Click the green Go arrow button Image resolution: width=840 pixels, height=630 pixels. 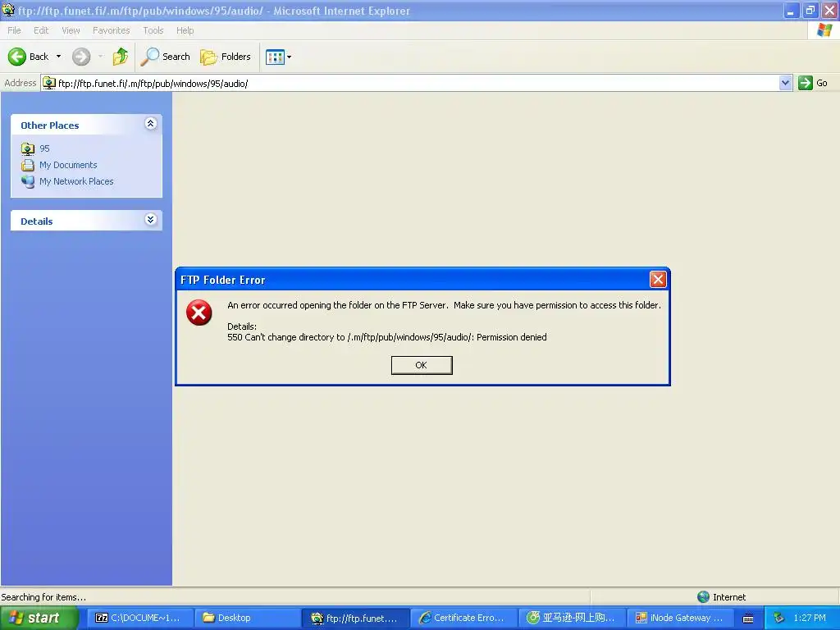pos(806,83)
